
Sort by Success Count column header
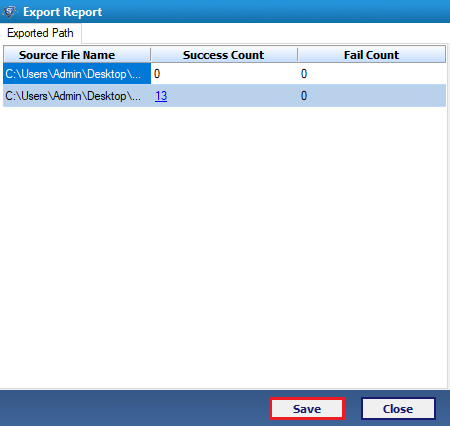click(224, 55)
